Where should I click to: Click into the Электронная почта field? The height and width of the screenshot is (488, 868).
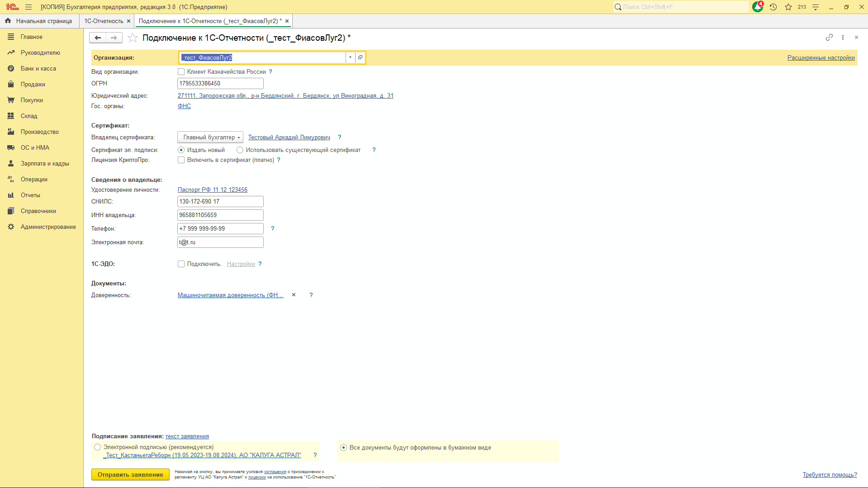(x=220, y=242)
